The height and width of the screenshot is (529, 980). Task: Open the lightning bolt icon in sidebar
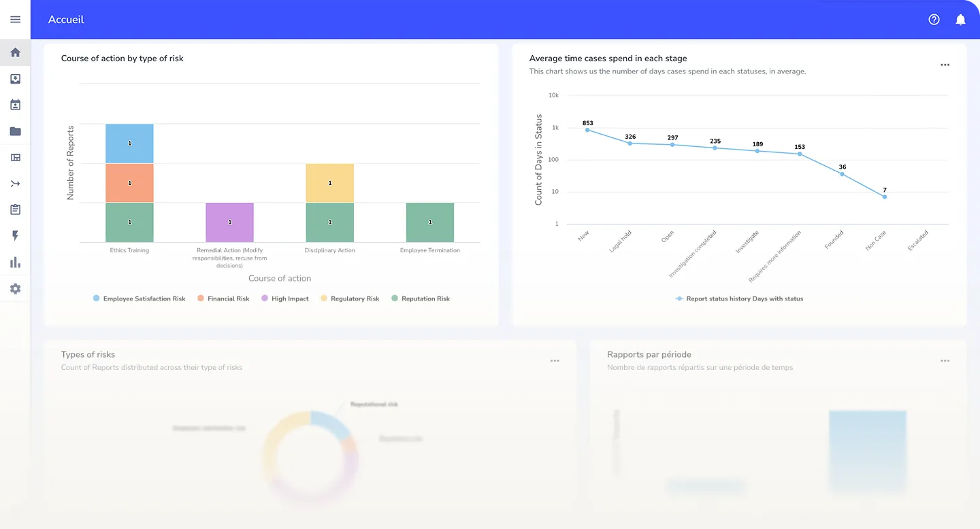click(15, 236)
